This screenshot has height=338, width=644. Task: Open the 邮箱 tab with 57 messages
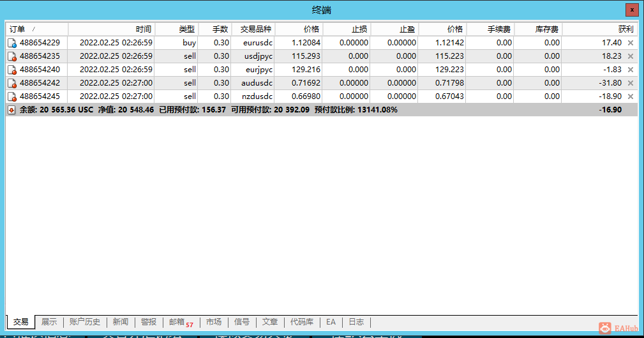pyautogui.click(x=181, y=322)
